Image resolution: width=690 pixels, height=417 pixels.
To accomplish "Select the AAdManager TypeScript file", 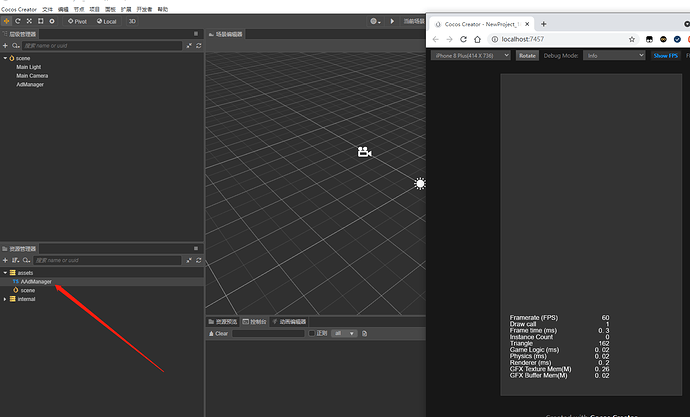I will tap(36, 282).
